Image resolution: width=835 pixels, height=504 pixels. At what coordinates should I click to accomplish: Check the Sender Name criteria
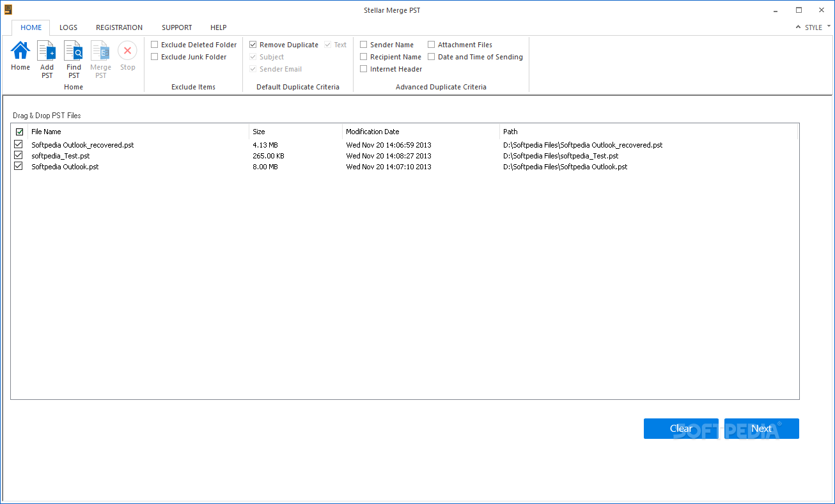(x=364, y=45)
